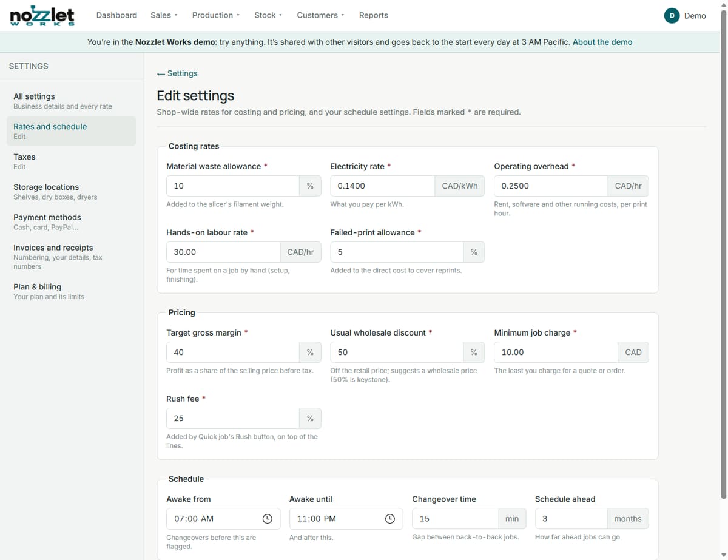Open Payment methods in the sidebar
The image size is (728, 560).
[72, 222]
